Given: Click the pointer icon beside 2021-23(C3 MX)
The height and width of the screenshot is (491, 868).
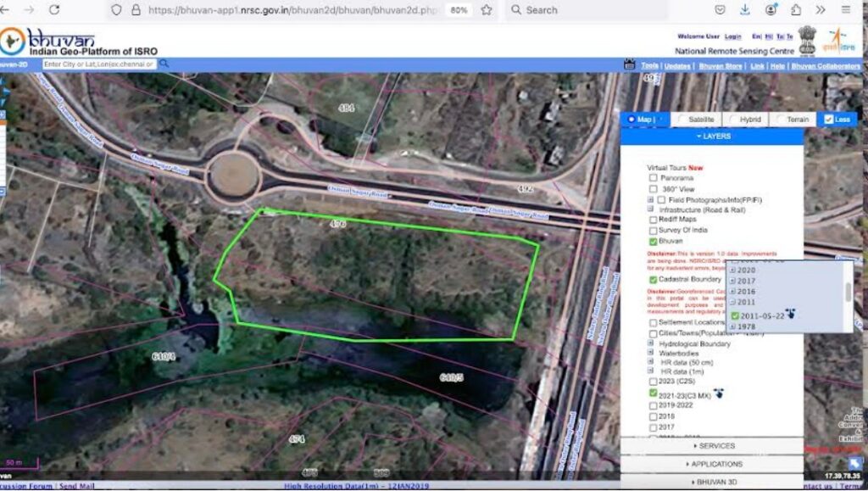Looking at the screenshot, I should (x=719, y=393).
